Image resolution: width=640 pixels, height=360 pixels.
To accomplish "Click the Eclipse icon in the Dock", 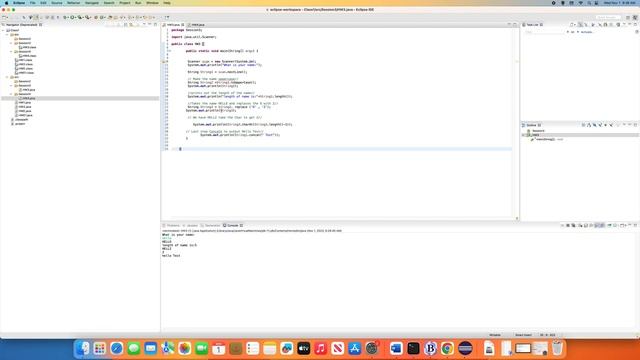I will tap(465, 348).
